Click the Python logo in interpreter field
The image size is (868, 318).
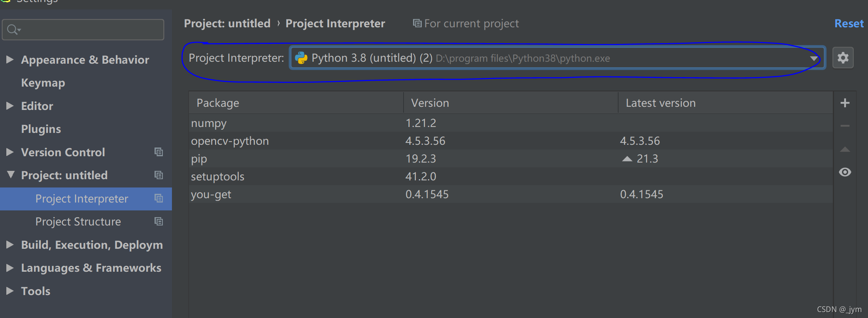click(x=301, y=58)
